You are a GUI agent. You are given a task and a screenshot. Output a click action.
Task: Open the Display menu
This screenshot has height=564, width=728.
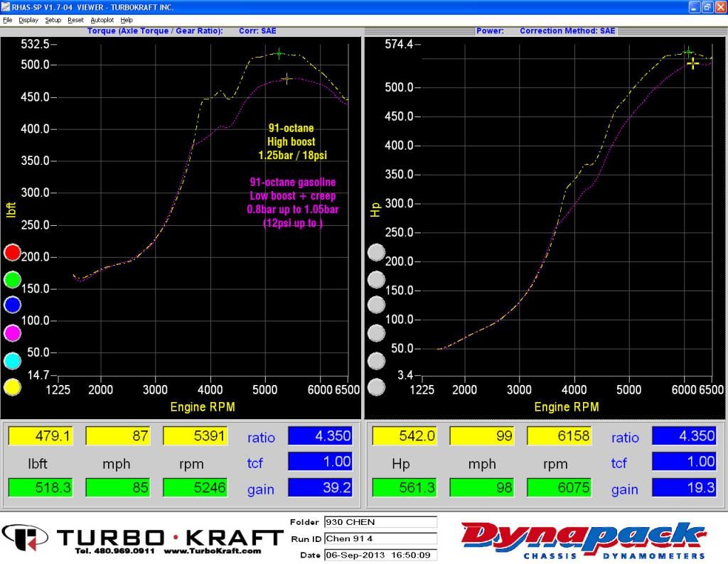pos(28,20)
